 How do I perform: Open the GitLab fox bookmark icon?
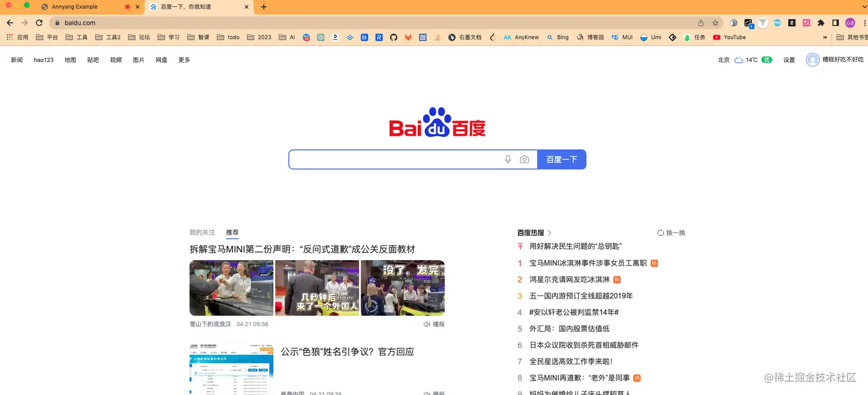(x=408, y=37)
